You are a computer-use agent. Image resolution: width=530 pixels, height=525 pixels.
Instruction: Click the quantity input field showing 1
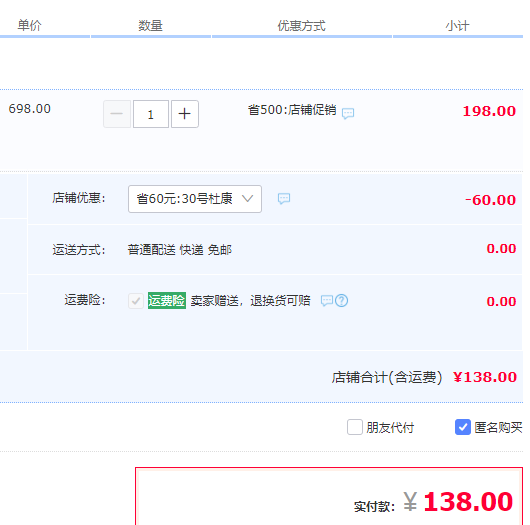point(151,114)
